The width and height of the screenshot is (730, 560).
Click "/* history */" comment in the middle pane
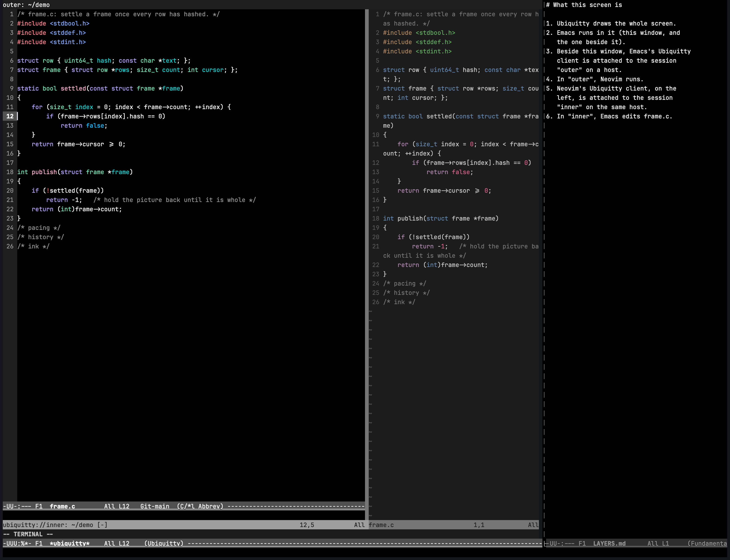point(407,293)
